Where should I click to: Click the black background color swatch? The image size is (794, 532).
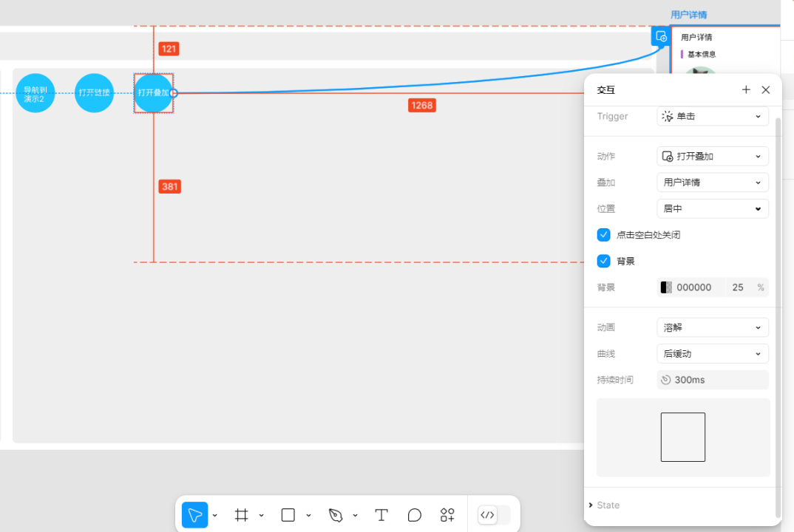pos(666,287)
